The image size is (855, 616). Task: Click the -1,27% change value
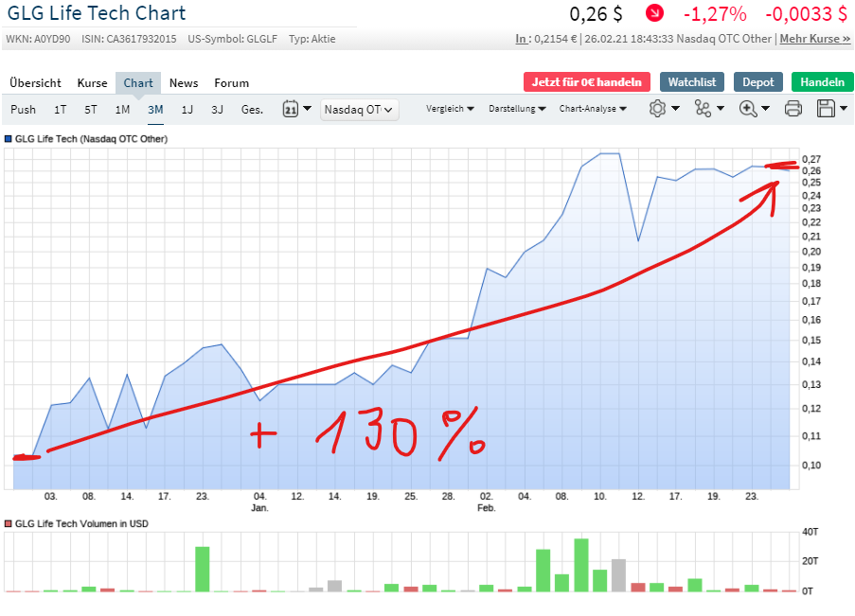[x=715, y=13]
